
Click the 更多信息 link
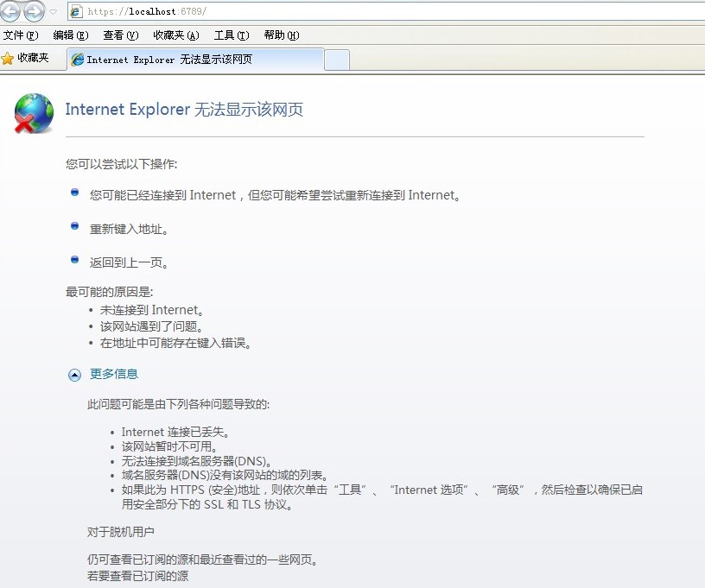(x=114, y=374)
